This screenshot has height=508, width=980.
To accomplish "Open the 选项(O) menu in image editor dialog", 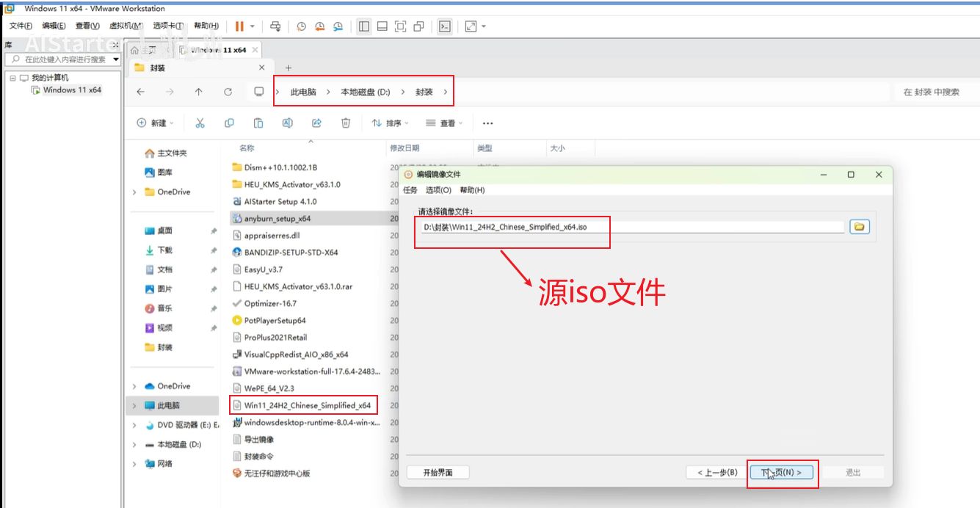I will (x=438, y=190).
